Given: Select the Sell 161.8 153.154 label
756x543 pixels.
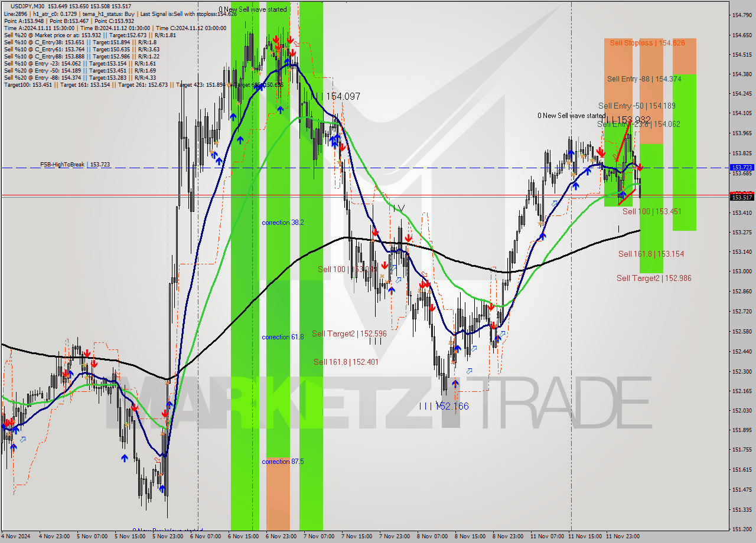Looking at the screenshot, I should [651, 254].
